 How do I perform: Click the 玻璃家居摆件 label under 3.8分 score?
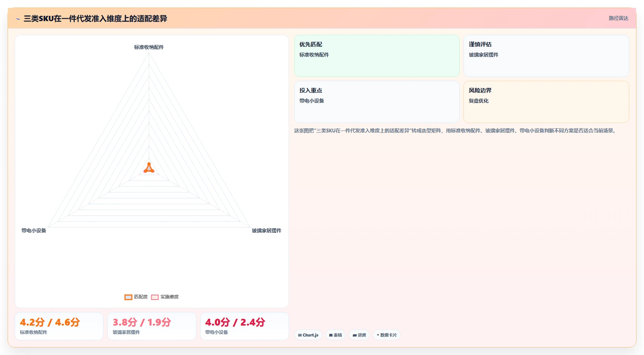126,332
